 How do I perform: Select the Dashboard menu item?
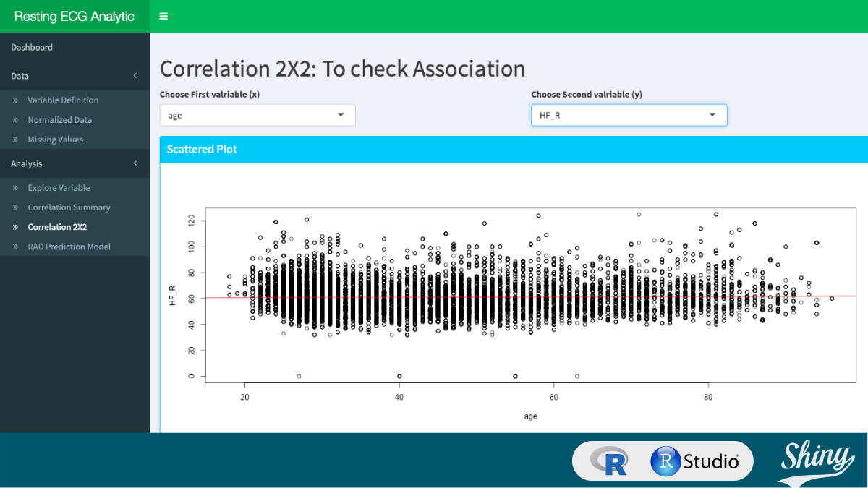click(x=30, y=47)
